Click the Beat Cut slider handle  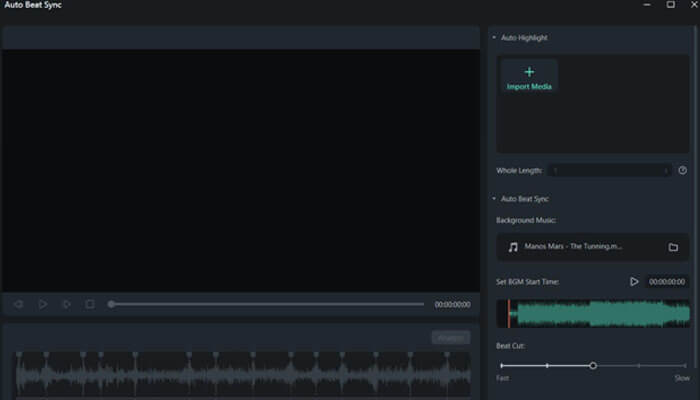tap(593, 366)
